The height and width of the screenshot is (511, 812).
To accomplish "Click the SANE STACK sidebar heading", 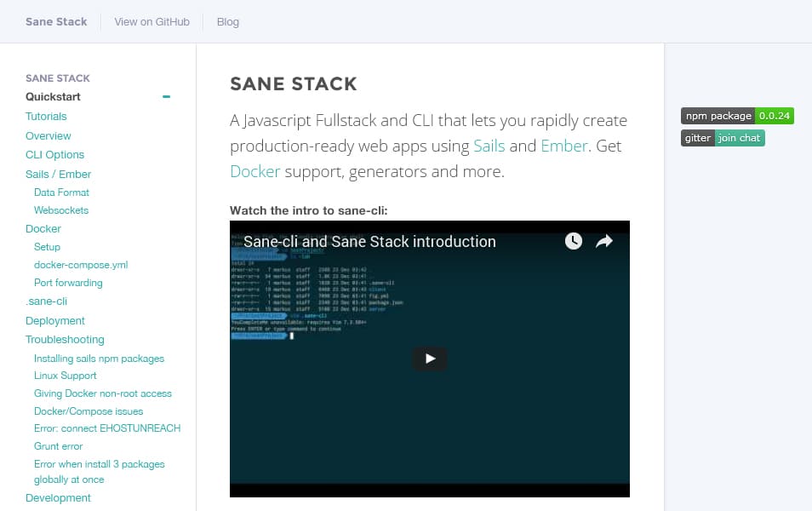I will point(58,78).
